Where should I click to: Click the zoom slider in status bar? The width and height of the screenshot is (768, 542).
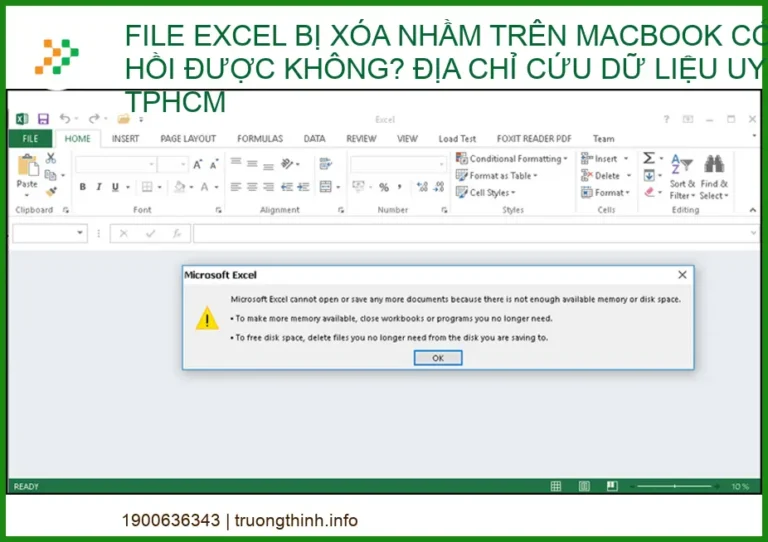tap(674, 486)
